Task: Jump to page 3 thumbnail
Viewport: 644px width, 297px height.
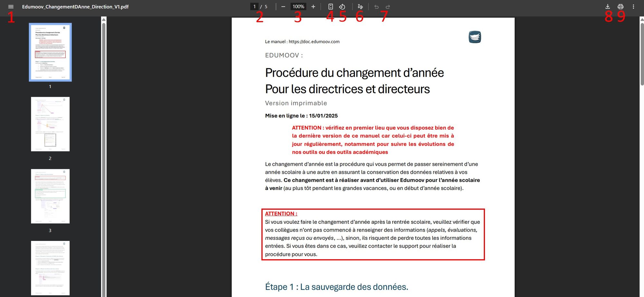Action: (x=50, y=196)
